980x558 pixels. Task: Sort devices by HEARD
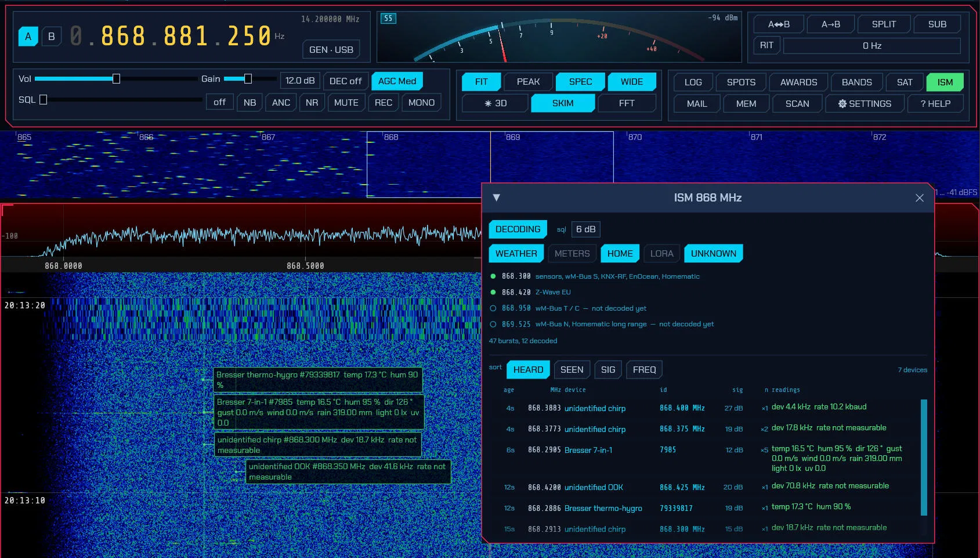pyautogui.click(x=528, y=370)
